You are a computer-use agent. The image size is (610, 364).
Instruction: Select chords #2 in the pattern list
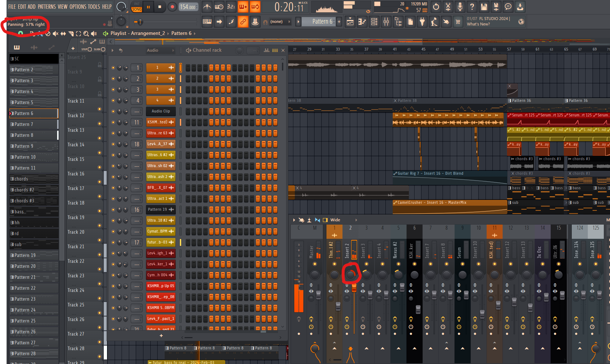[34, 190]
